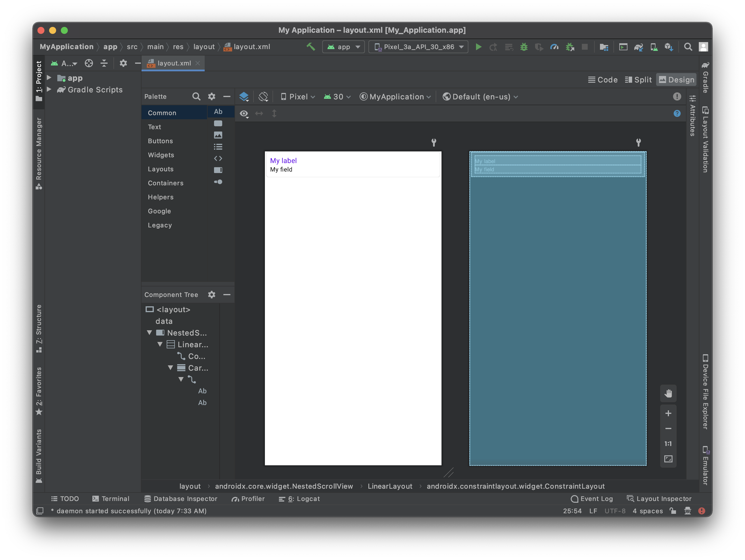Open SDK Manager cube icon
This screenshot has height=560, width=745.
[x=669, y=47]
